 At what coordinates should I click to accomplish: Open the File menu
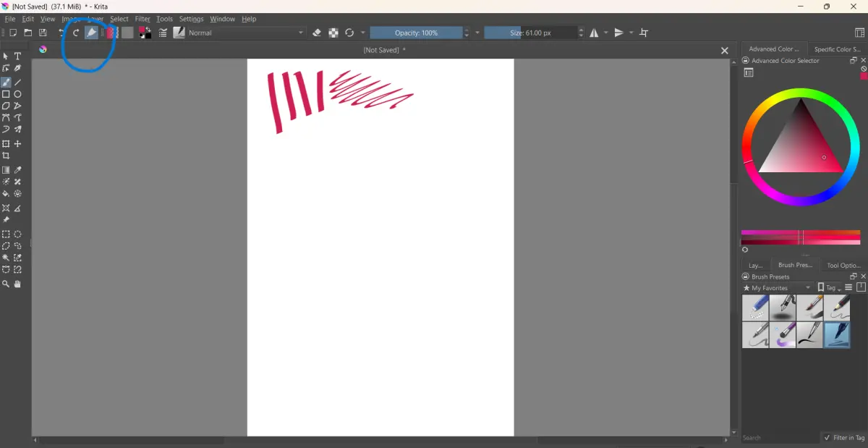(x=10, y=19)
